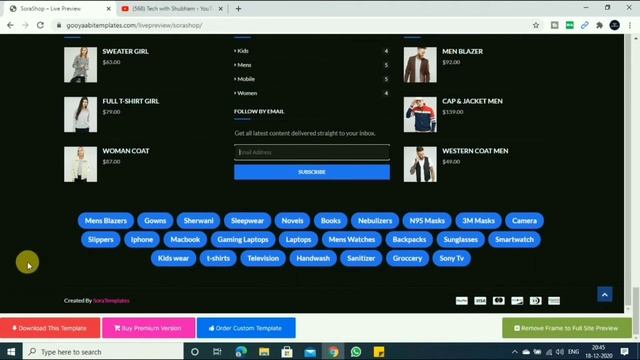Image resolution: width=640 pixels, height=360 pixels.
Task: Select the Mens Watches tag
Action: 351,240
